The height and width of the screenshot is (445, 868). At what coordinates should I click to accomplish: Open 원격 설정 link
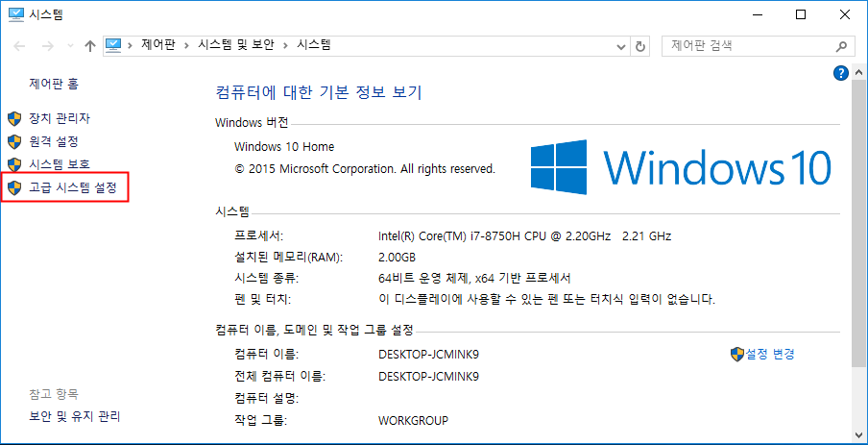tap(53, 141)
